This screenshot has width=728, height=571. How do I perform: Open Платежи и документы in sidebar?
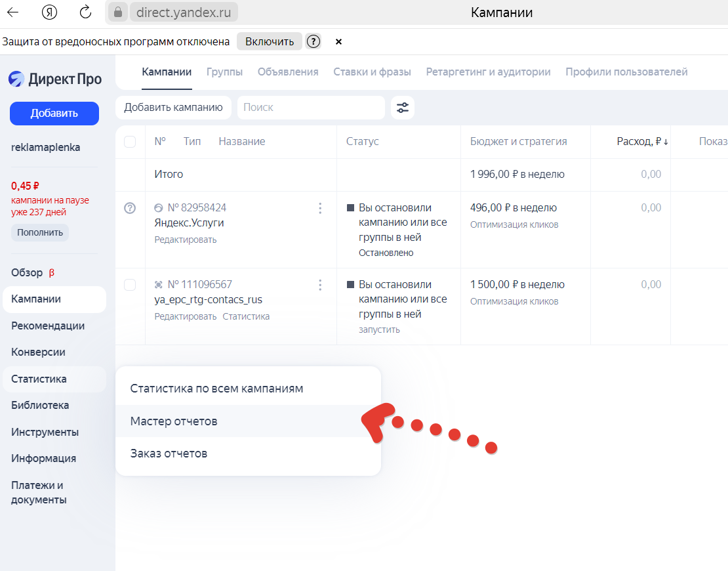[39, 492]
